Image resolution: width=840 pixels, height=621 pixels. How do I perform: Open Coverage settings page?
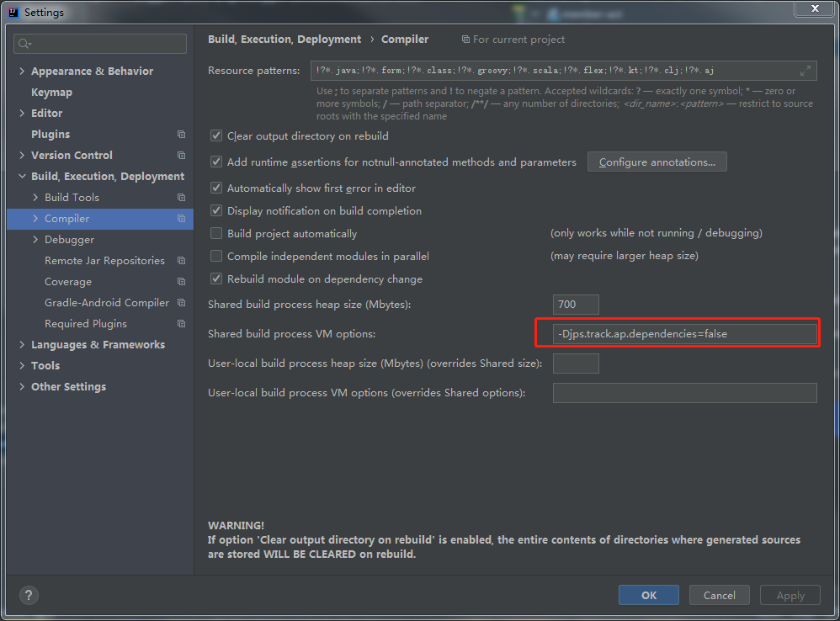tap(68, 282)
